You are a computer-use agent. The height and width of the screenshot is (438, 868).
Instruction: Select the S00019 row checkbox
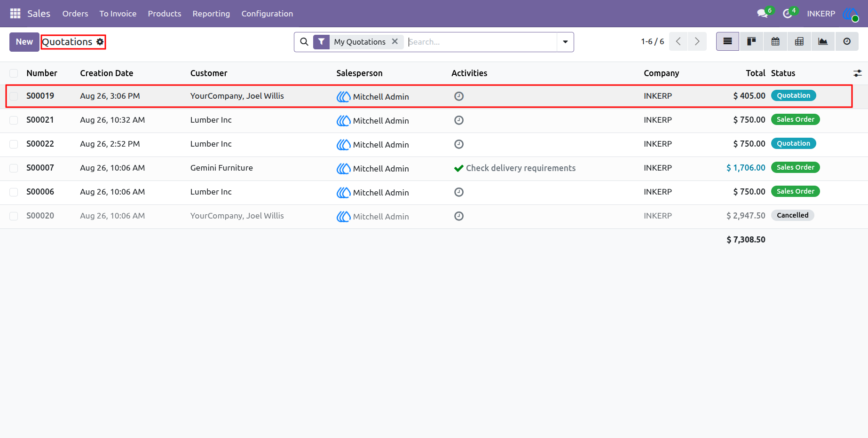(14, 96)
